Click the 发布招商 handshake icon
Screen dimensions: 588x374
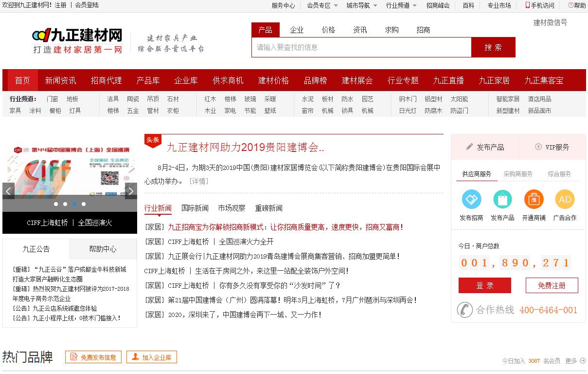click(x=471, y=200)
